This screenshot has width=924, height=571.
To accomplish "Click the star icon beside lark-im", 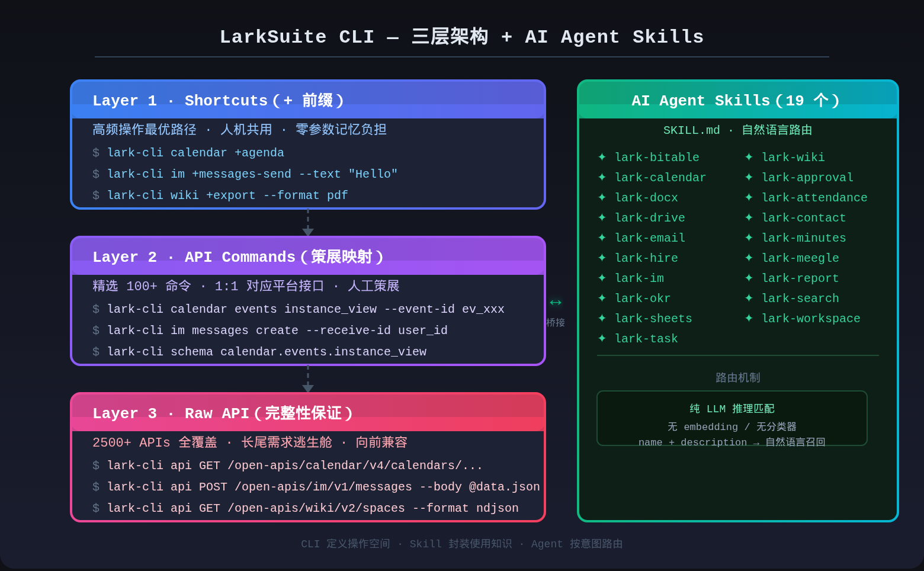I will click(602, 278).
